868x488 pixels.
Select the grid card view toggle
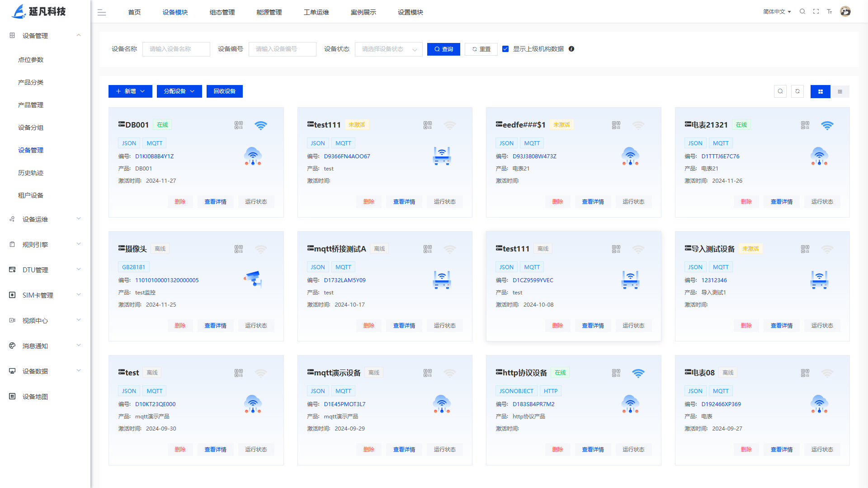tap(820, 91)
